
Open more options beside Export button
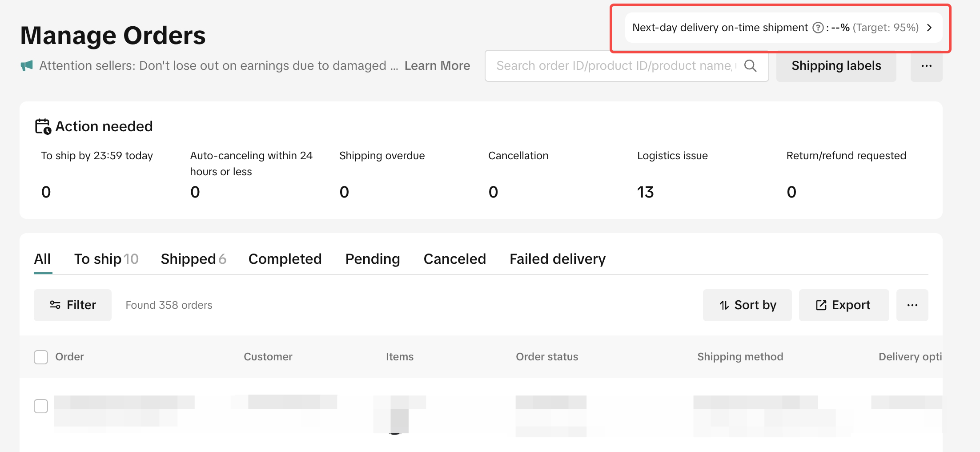912,305
